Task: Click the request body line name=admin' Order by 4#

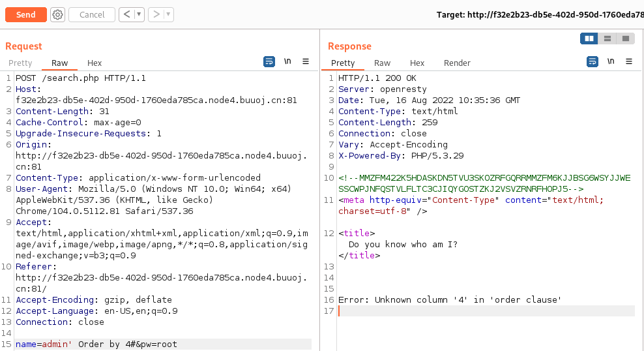Action: (96, 344)
